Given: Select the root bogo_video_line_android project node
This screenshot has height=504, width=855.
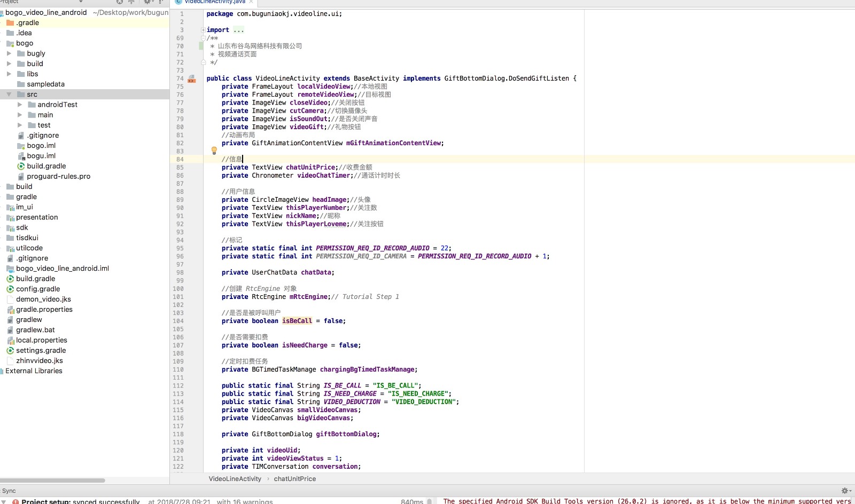Looking at the screenshot, I should 46,12.
